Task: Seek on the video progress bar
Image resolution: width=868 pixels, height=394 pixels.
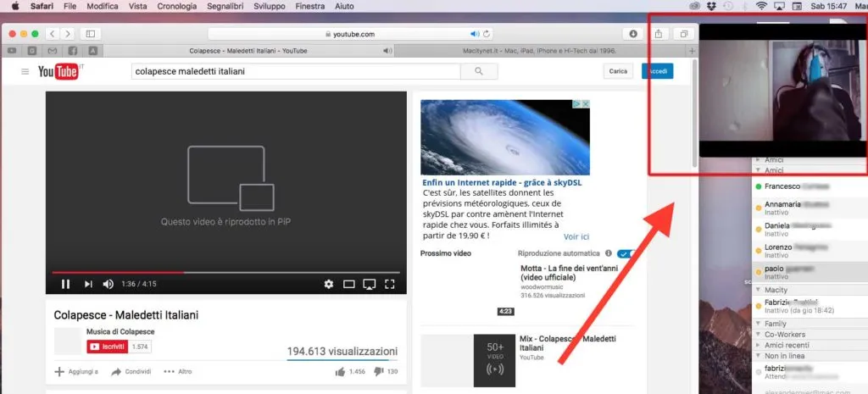Action: [x=225, y=272]
